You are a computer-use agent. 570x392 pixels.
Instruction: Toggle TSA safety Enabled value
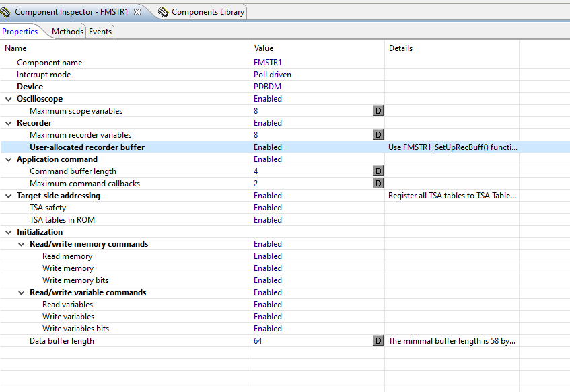coord(268,208)
